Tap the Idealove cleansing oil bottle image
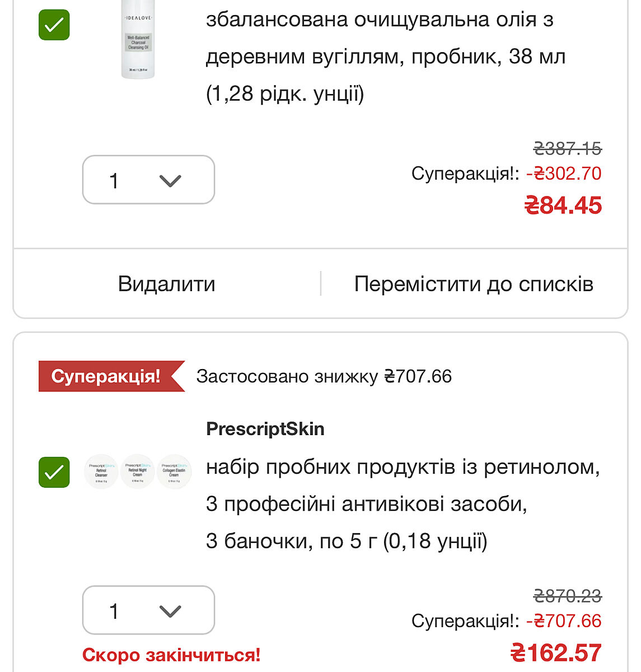641x672 pixels. pyautogui.click(x=138, y=40)
